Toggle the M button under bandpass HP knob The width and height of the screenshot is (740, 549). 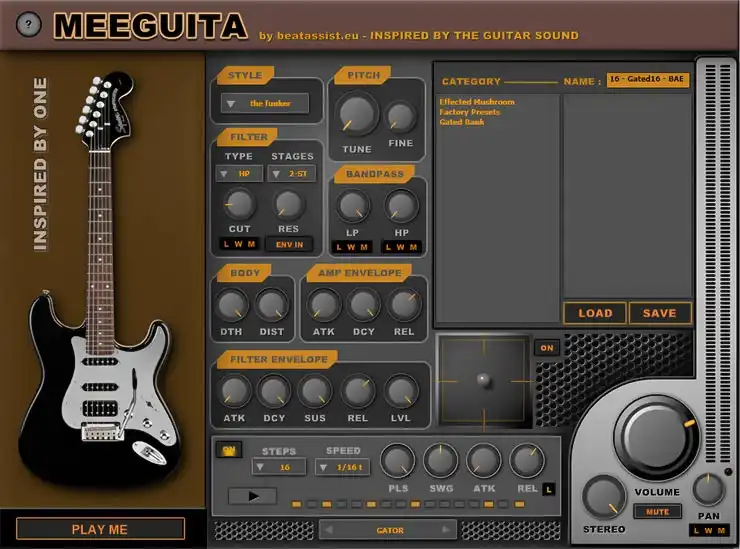(x=413, y=247)
